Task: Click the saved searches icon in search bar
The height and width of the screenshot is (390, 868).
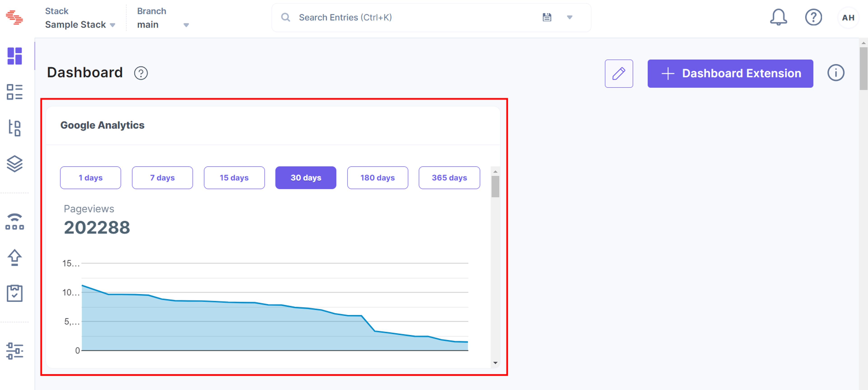Action: (547, 17)
